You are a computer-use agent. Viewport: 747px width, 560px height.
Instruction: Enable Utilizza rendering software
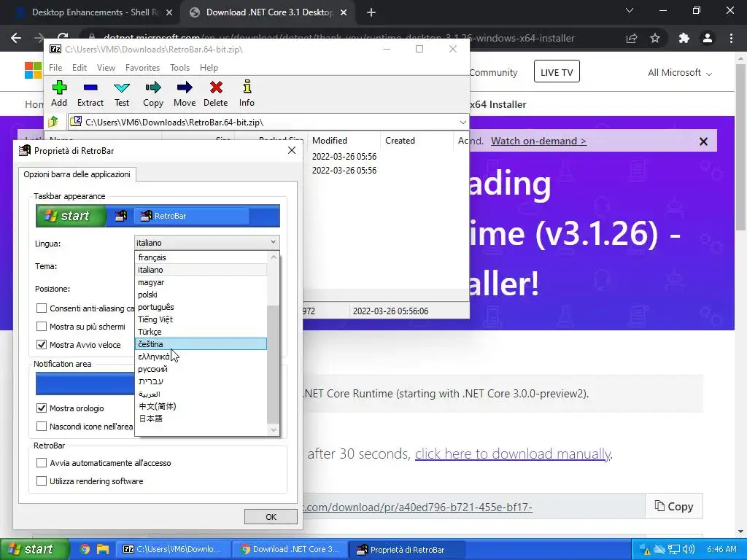click(x=42, y=481)
